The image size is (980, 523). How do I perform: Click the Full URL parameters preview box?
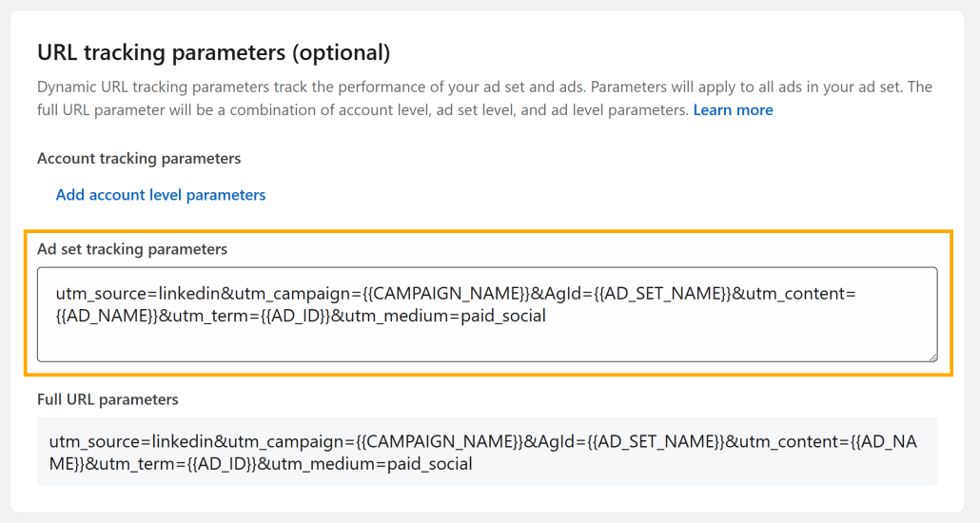click(487, 452)
